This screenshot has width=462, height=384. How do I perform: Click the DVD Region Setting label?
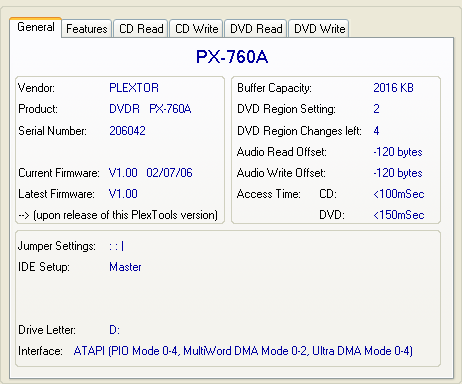click(x=286, y=109)
